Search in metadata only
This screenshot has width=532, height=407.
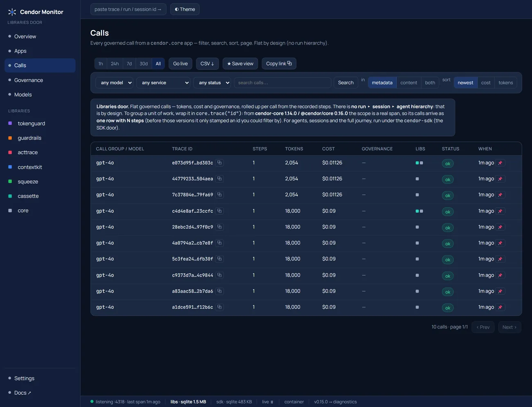382,83
